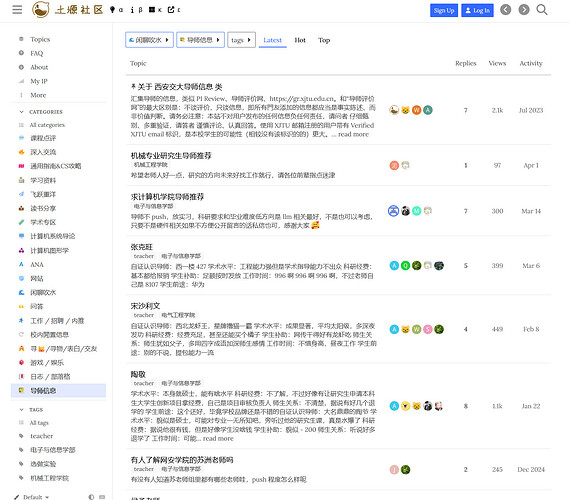This screenshot has height=500, width=570.
Task: Open topic 宋沙利文
Action: click(x=145, y=306)
